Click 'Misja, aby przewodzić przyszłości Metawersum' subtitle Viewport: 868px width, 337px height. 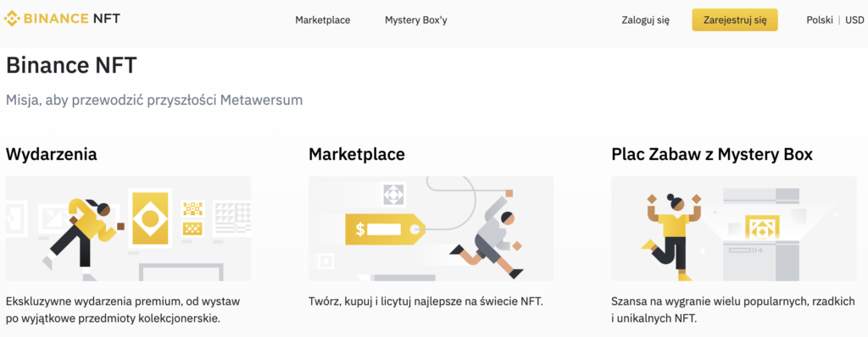click(x=154, y=101)
